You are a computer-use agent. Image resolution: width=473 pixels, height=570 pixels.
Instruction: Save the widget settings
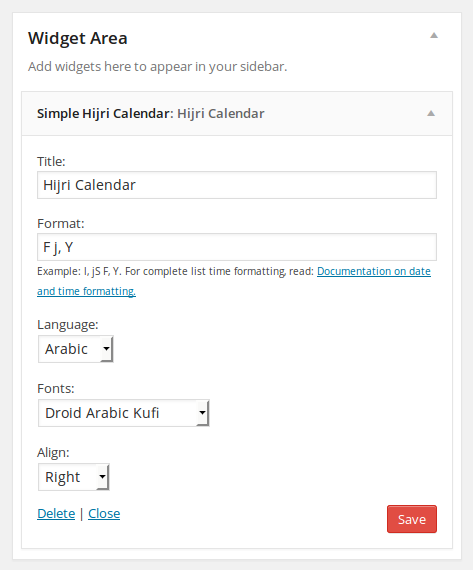coord(412,519)
